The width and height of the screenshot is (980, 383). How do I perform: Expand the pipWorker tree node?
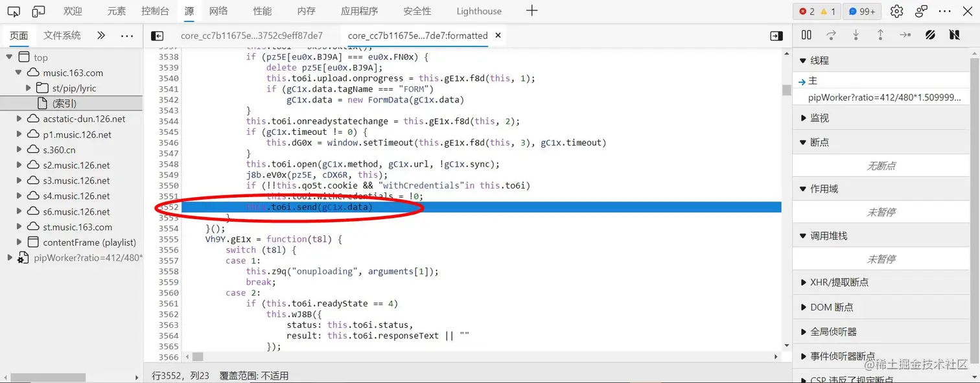click(x=9, y=258)
